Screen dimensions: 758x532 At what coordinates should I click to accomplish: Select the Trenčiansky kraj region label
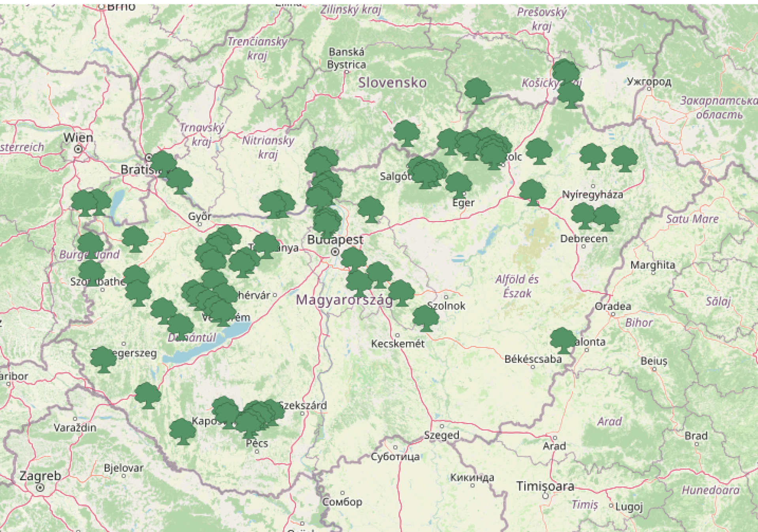[257, 48]
